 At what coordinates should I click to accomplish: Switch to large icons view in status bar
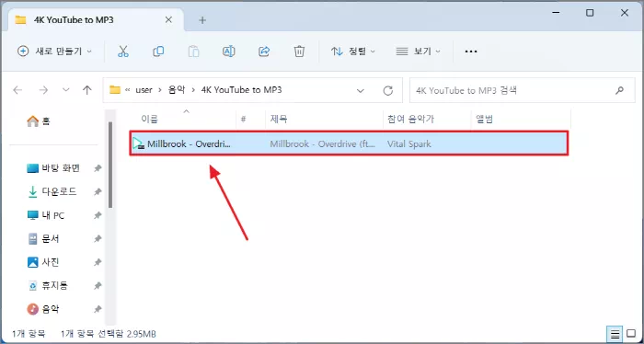coord(631,333)
